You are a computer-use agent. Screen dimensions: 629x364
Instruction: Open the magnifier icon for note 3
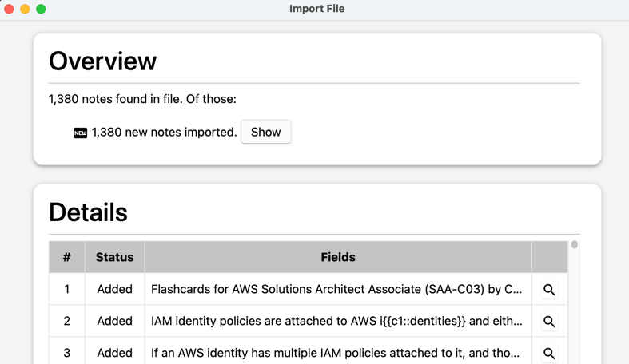pyautogui.click(x=549, y=353)
